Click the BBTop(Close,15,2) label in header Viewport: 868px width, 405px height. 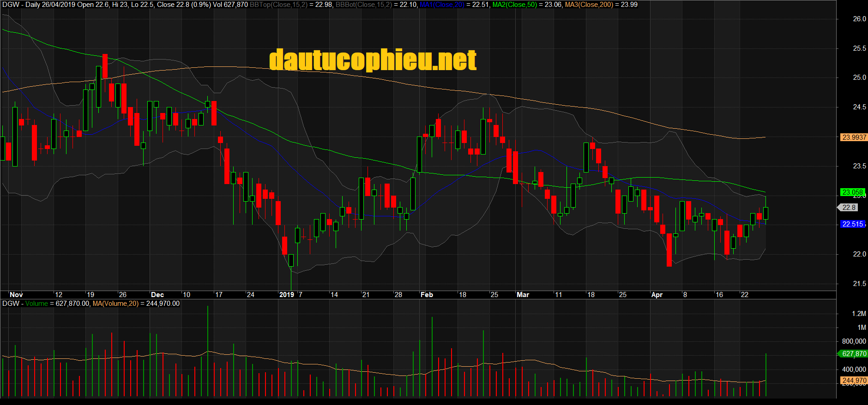(278, 5)
